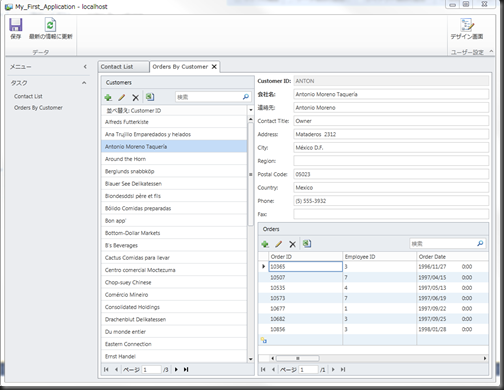Delete selected order with X icon
Screen dimensions: 504x390
(x=292, y=244)
